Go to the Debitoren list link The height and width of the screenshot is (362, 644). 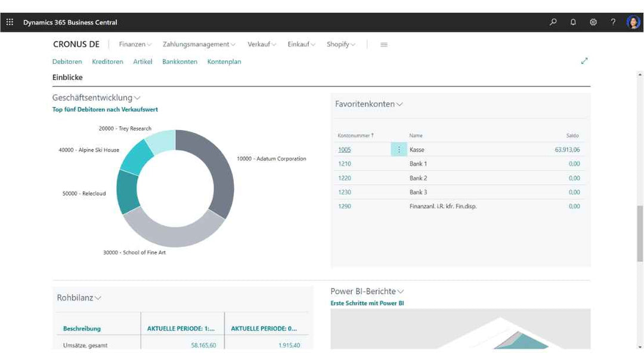67,61
